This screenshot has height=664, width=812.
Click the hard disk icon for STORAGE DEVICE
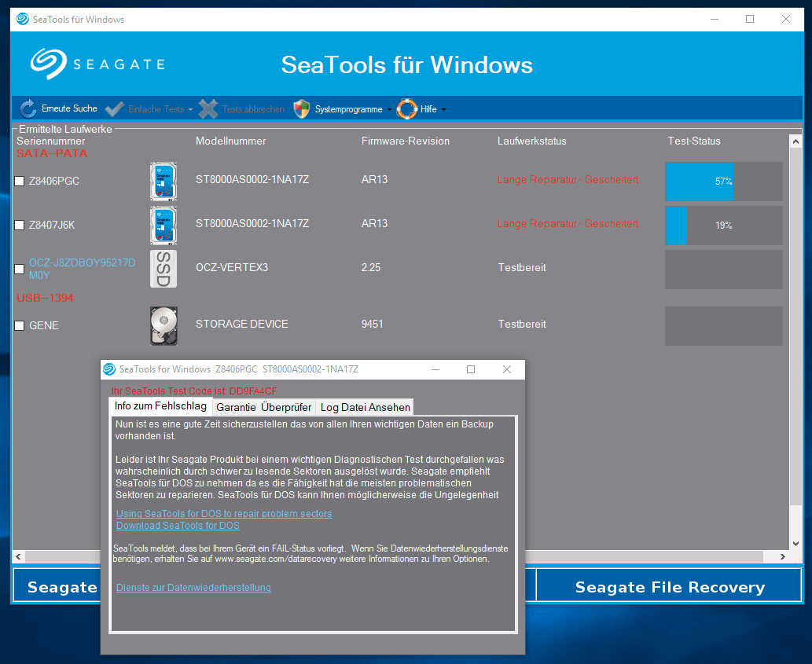click(x=164, y=325)
